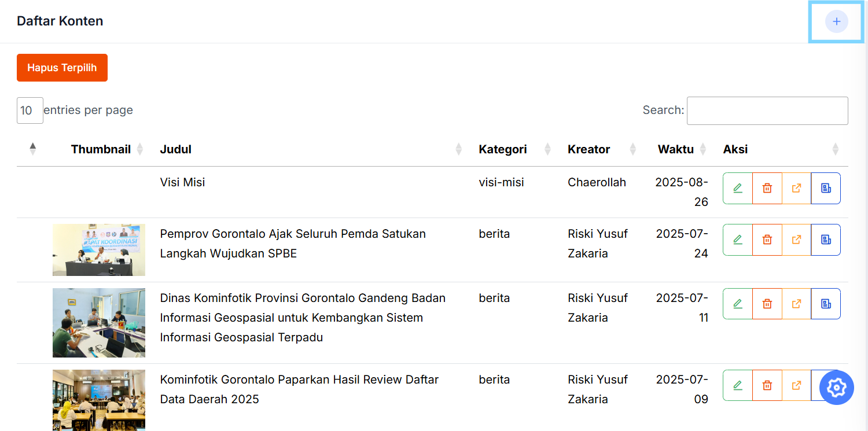This screenshot has width=868, height=431.
Task: Click title Pemprov Gorontalo Ajak Seluruh Pemda
Action: pyautogui.click(x=293, y=244)
